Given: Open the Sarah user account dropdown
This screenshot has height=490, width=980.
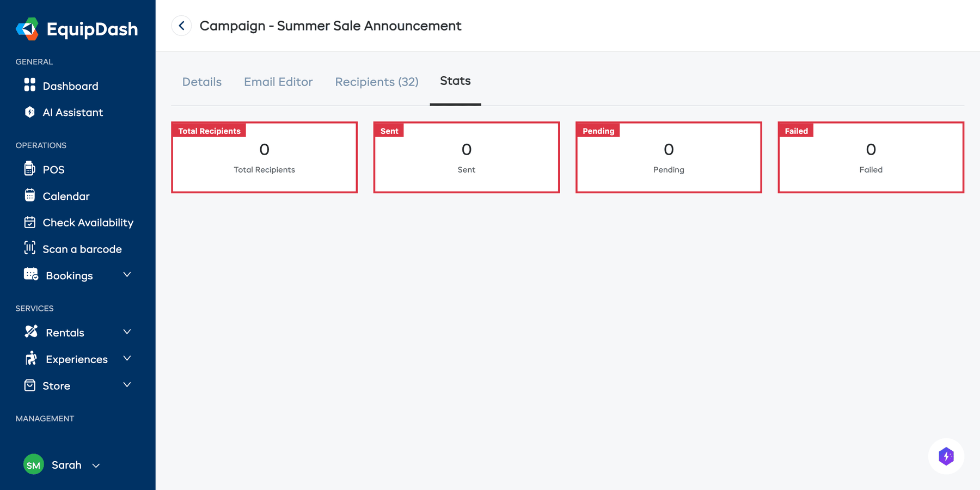Looking at the screenshot, I should pos(96,465).
